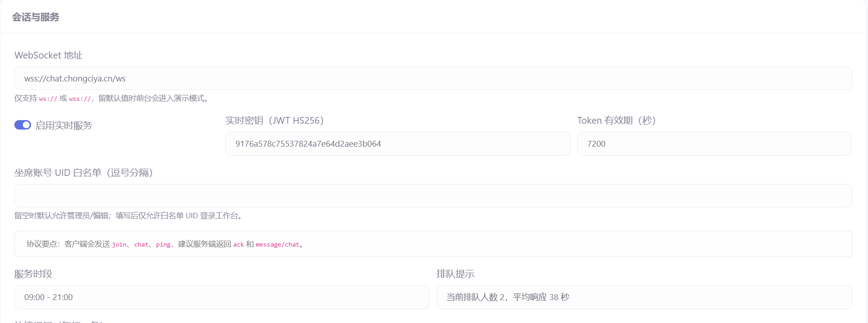Click the Token 有效期 input showing 7200

(714, 144)
